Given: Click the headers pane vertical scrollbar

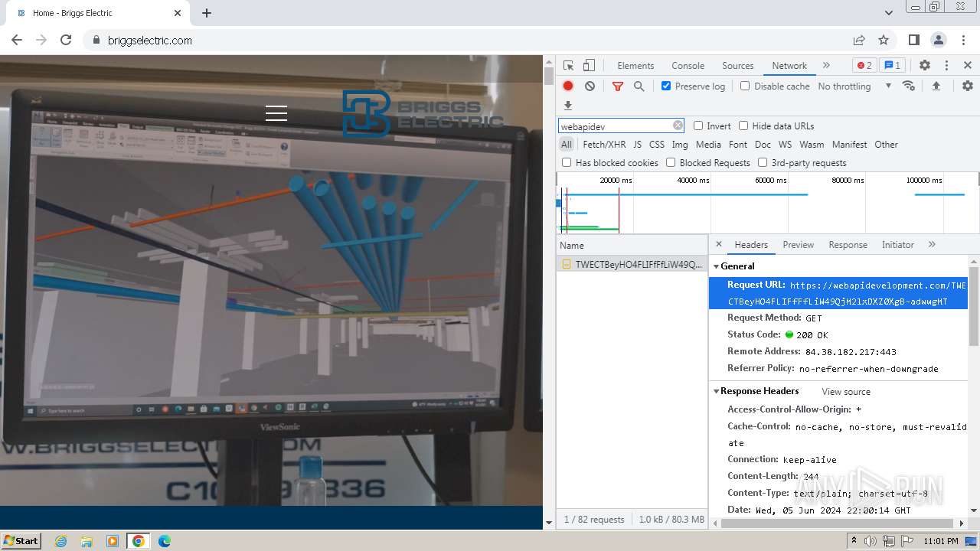Looking at the screenshot, I should [x=974, y=305].
